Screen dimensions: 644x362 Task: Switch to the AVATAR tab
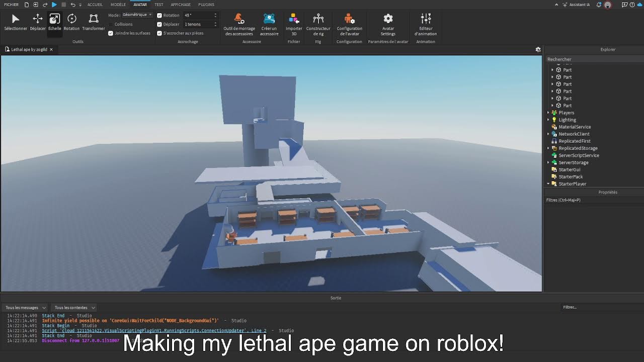click(x=140, y=5)
